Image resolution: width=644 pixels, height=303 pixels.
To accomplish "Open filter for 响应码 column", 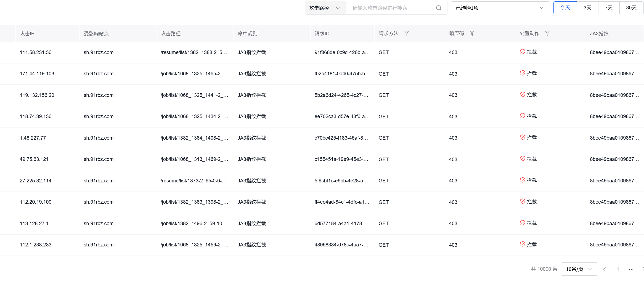I will tap(472, 33).
